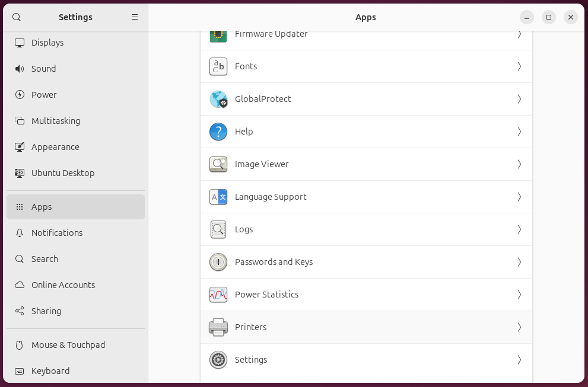Select Ubuntu Desktop in sidebar
Viewport: 588px width, 387px height.
(63, 173)
